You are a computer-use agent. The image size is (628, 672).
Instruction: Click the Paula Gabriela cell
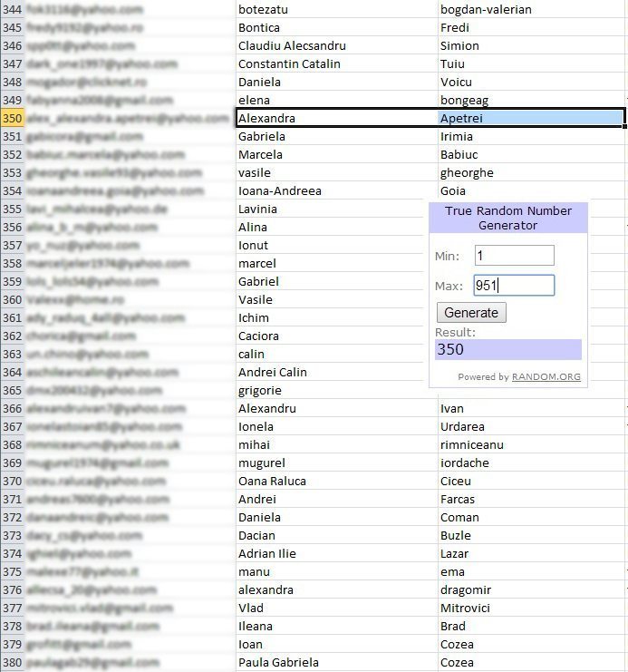click(337, 663)
